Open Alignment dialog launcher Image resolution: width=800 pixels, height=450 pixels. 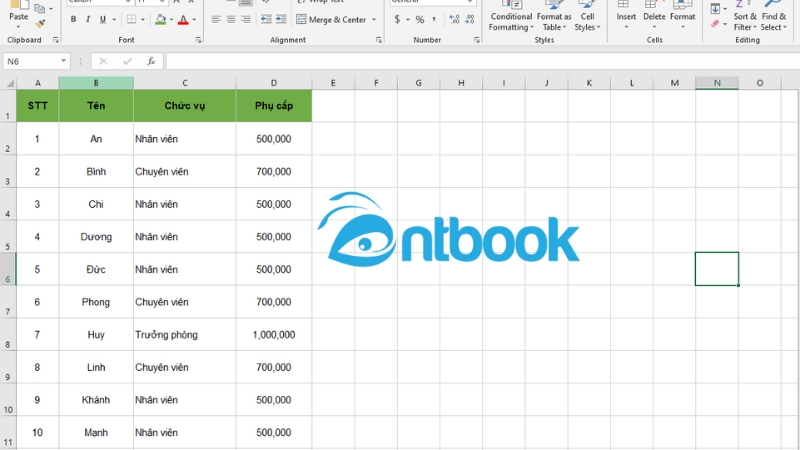379,40
